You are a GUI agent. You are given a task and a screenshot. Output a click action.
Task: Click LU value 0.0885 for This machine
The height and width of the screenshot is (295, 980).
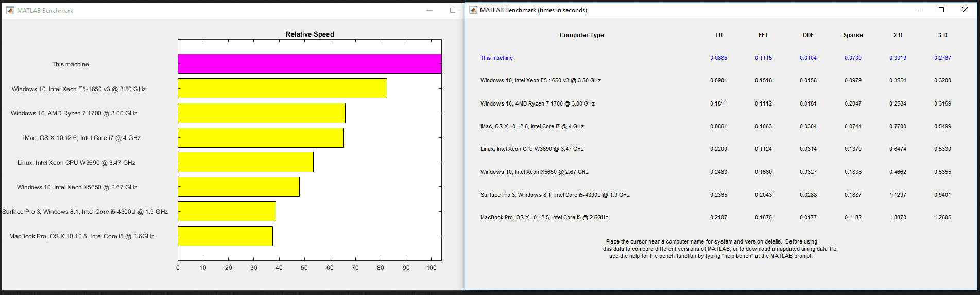719,58
